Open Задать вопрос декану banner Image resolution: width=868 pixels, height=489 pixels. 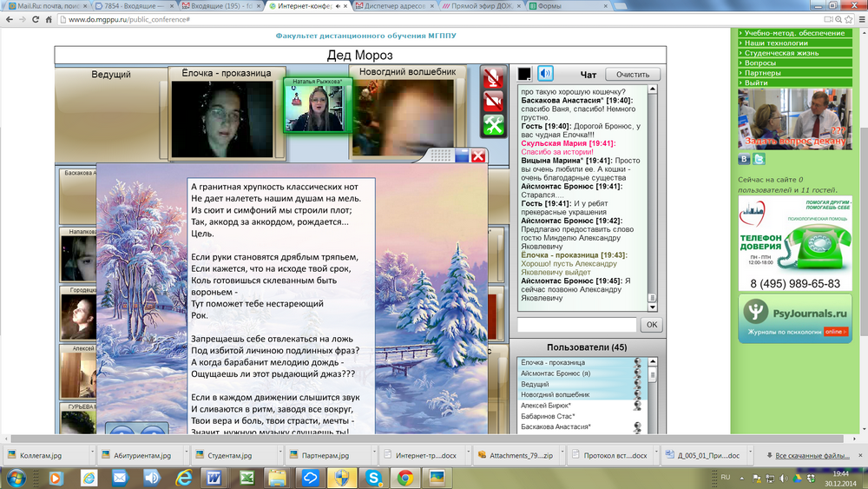[x=794, y=119]
